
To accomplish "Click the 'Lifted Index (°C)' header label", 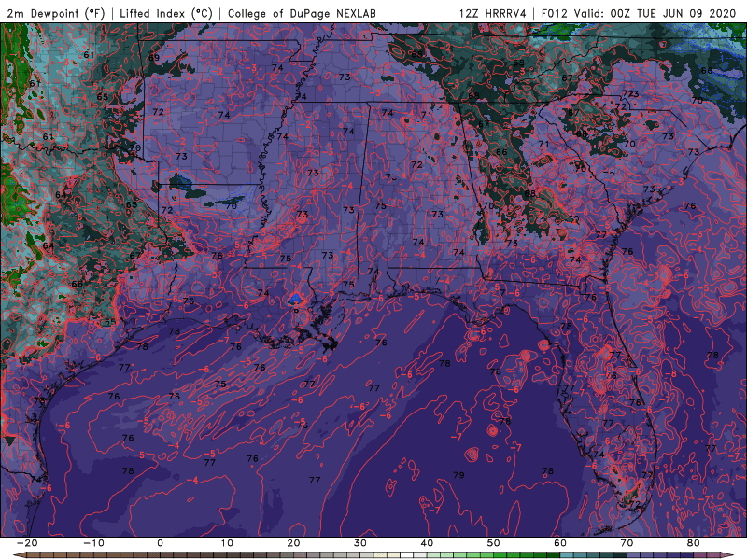I will (166, 13).
